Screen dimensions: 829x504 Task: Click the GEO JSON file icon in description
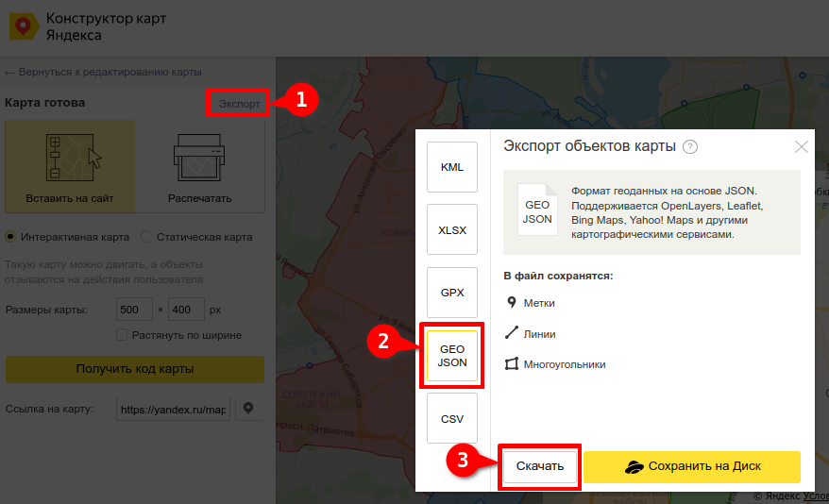click(537, 210)
